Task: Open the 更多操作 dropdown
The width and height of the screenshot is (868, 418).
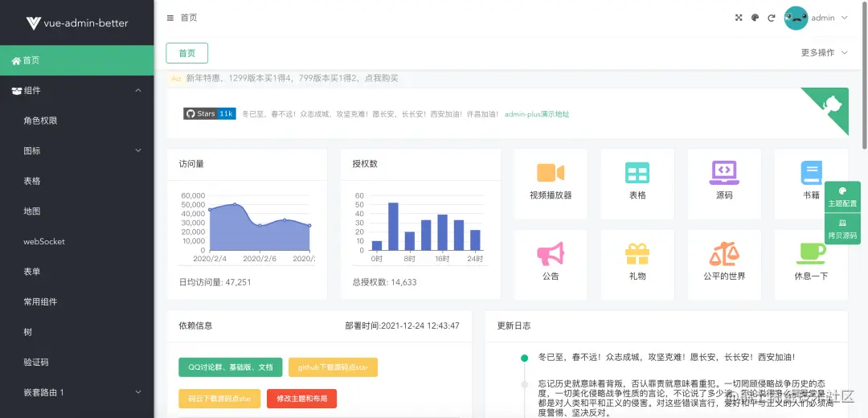Action: pyautogui.click(x=825, y=52)
